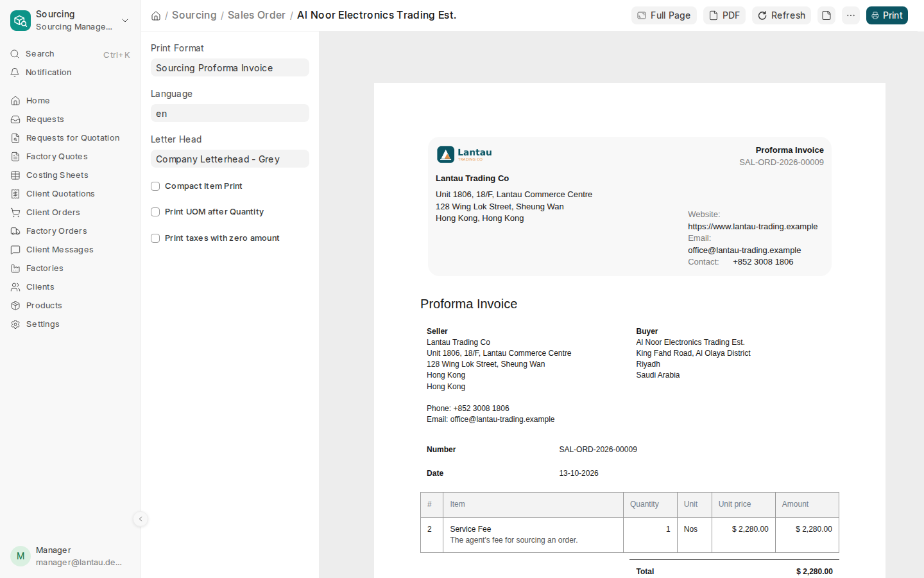Open Costing Sheets in the sidebar
This screenshot has height=578, width=924.
[71, 175]
